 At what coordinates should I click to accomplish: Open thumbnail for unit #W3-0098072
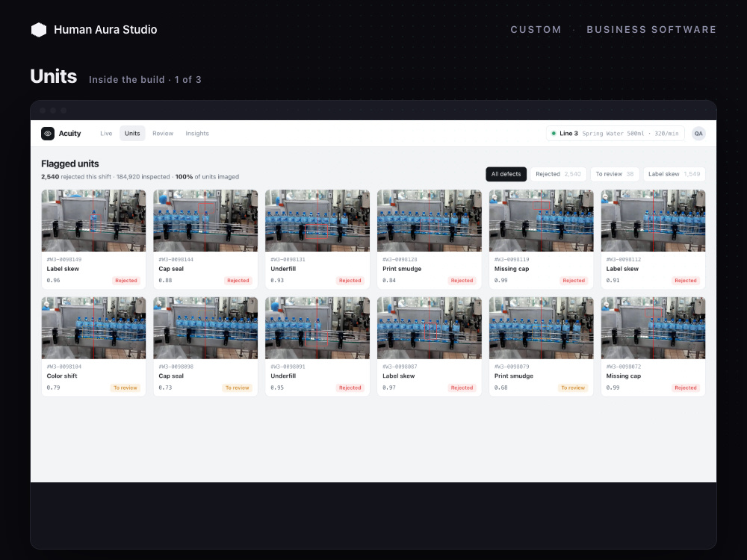[x=653, y=328]
